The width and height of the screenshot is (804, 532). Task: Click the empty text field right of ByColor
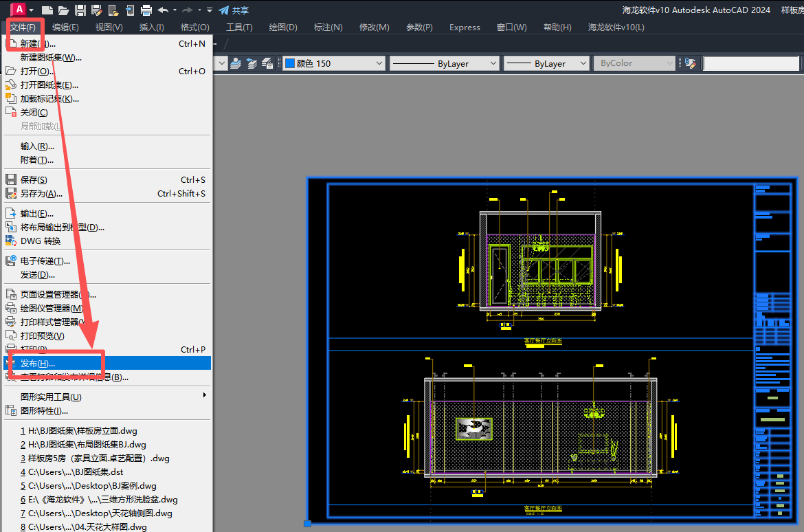pos(750,63)
